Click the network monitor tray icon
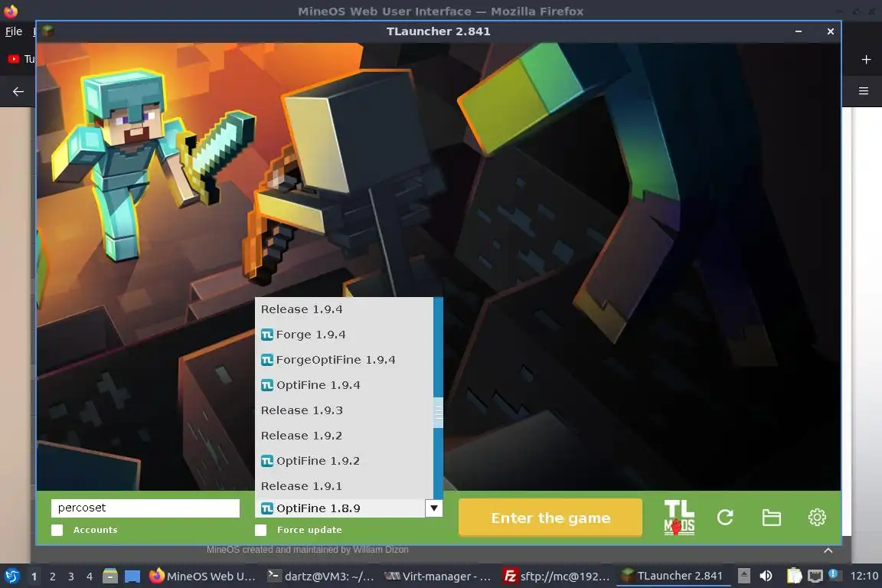The image size is (882, 588). pos(815,577)
